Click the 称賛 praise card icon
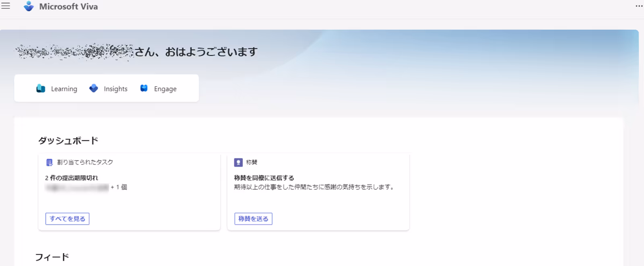This screenshot has height=266, width=644. pyautogui.click(x=238, y=162)
